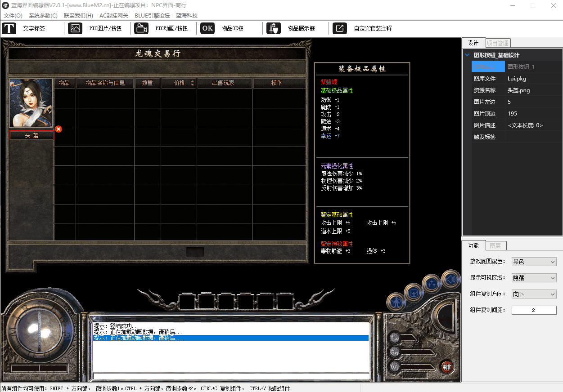Viewport: 563px width, 392px height.
Task: Click the Exp indicator orb
Action: click(395, 352)
